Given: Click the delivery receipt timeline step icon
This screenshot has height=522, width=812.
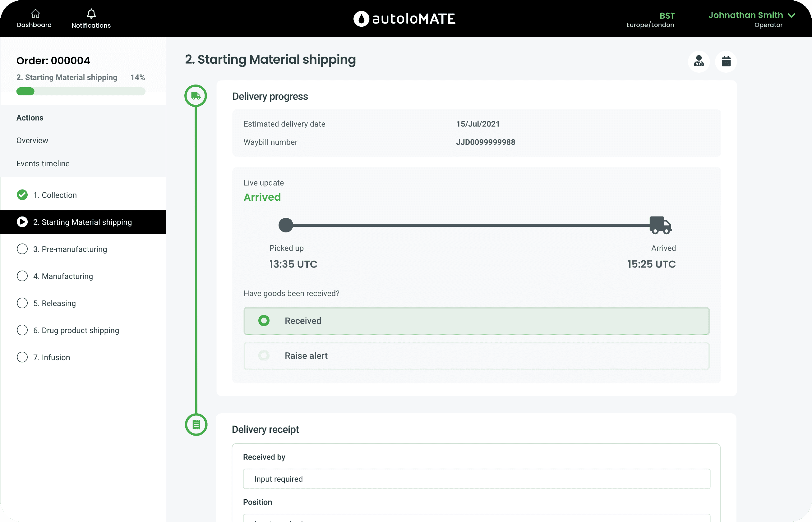Looking at the screenshot, I should point(196,424).
